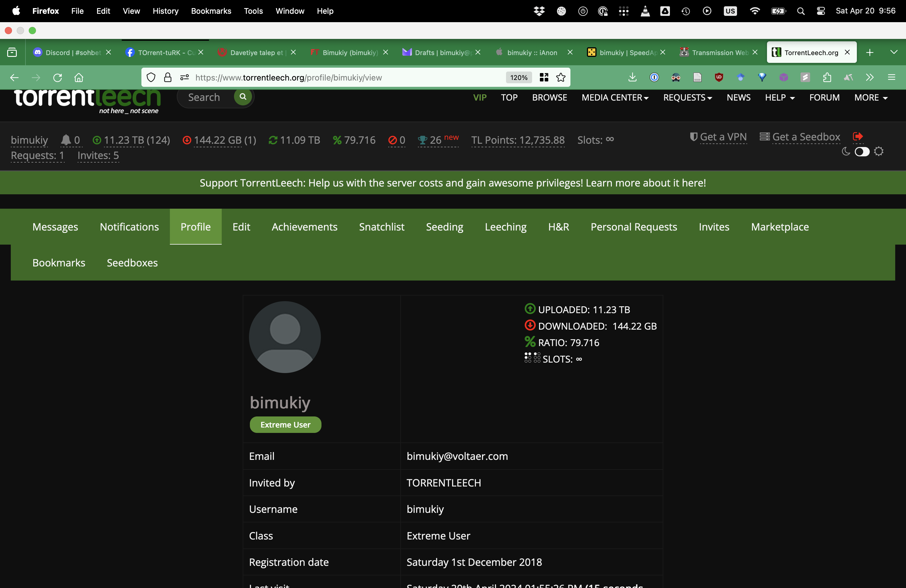This screenshot has width=906, height=588.
Task: Open the VIP page link
Action: click(x=480, y=98)
